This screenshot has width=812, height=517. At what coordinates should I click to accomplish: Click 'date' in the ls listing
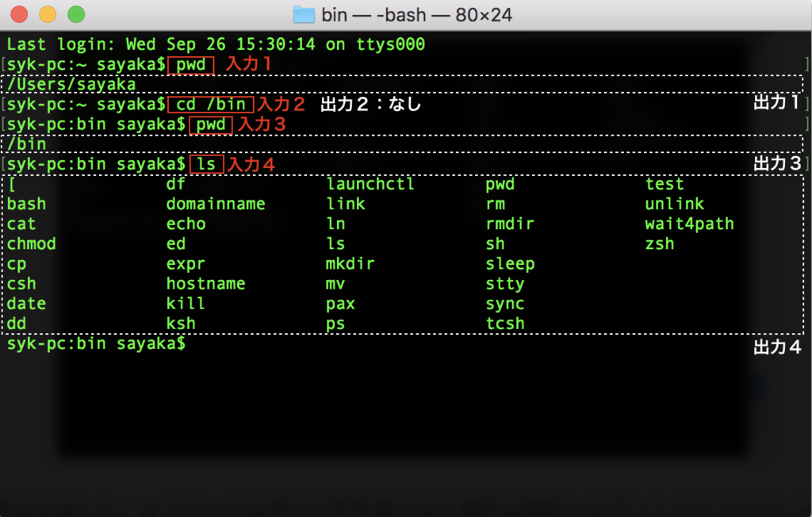click(26, 304)
